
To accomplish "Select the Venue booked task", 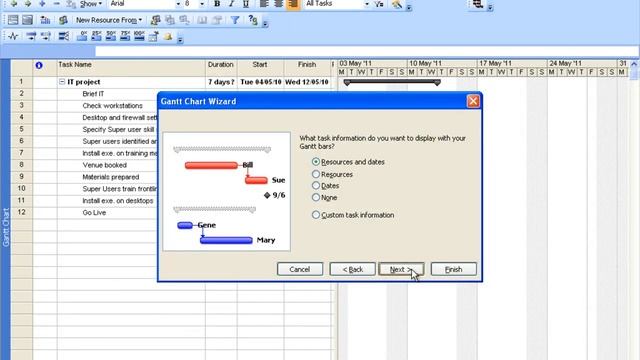I will tap(104, 165).
